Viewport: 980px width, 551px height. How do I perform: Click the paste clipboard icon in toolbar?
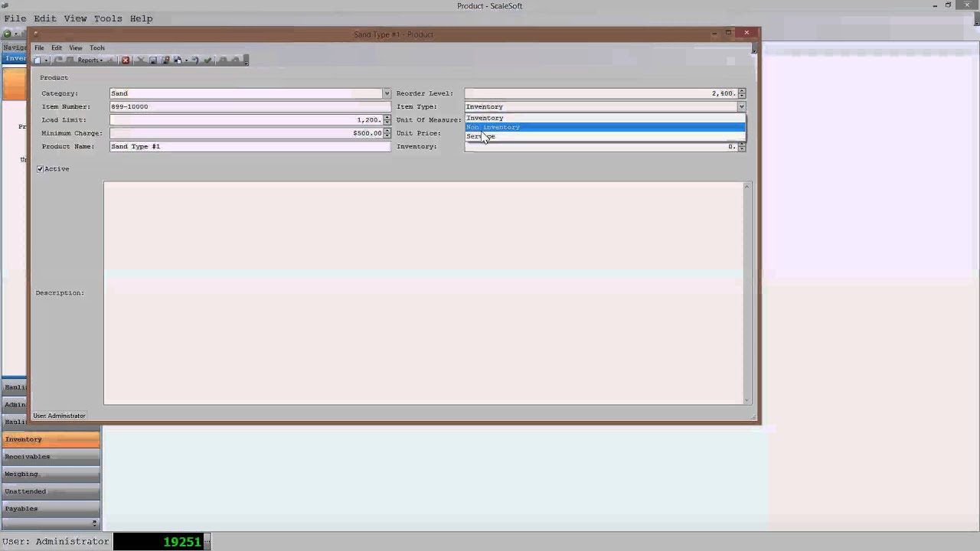pos(178,60)
